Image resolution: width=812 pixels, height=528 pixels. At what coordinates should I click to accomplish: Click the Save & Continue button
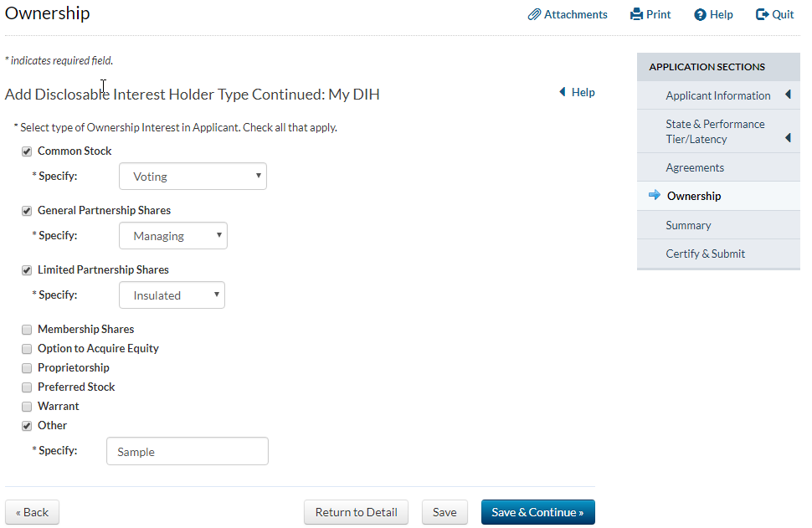(x=537, y=512)
